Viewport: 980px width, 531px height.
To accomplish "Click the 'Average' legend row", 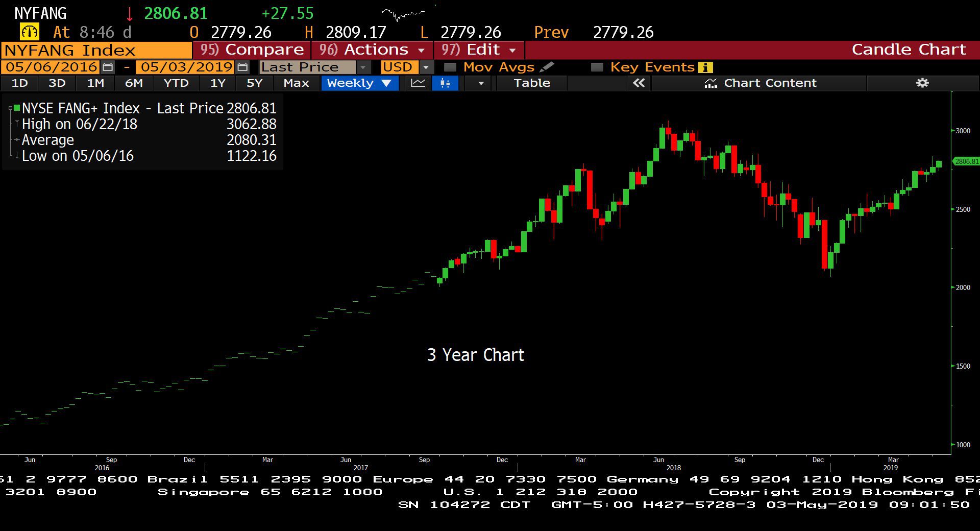I will coord(149,140).
